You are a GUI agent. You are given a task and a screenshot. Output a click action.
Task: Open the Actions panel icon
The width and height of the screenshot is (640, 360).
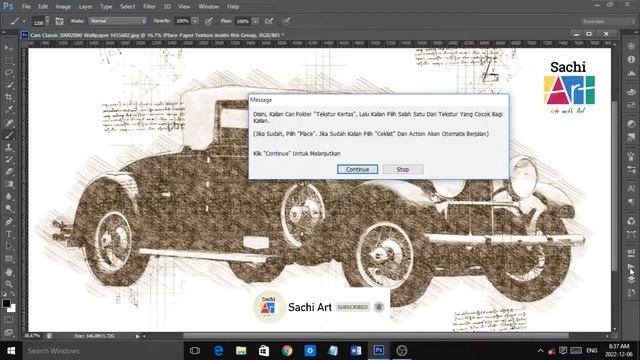point(631,266)
